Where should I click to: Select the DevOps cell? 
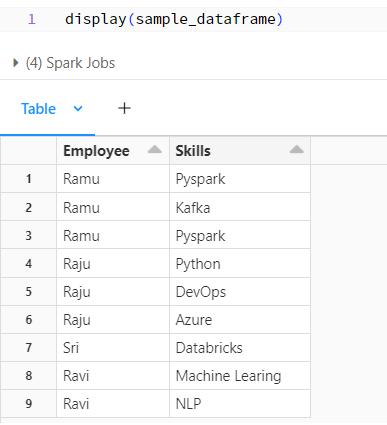point(240,292)
